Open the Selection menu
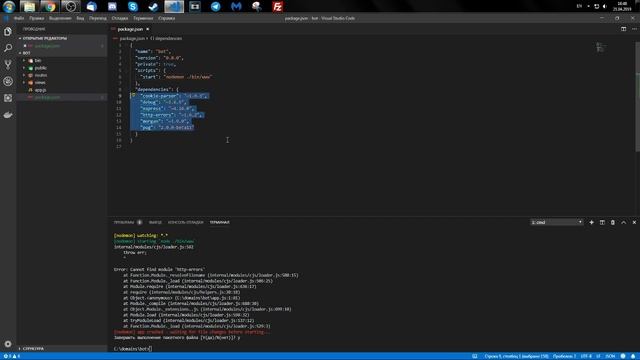Screen dimensions: 640x360 (60, 18)
